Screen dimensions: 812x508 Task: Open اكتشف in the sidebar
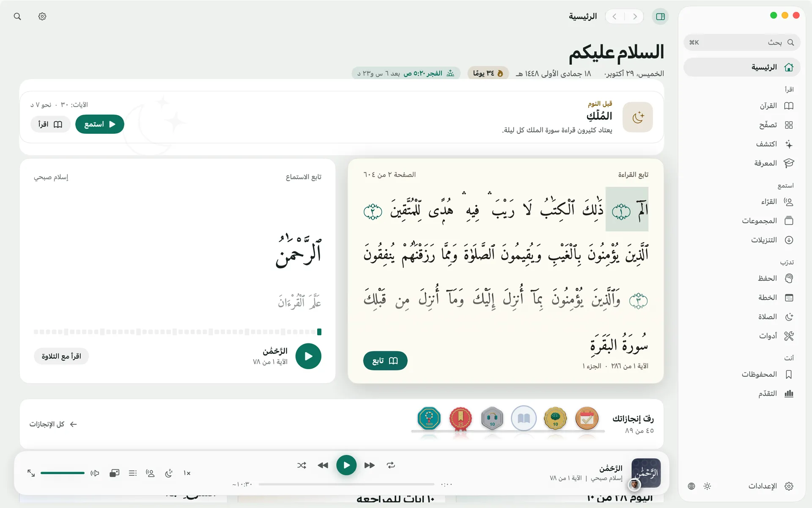coord(742,144)
